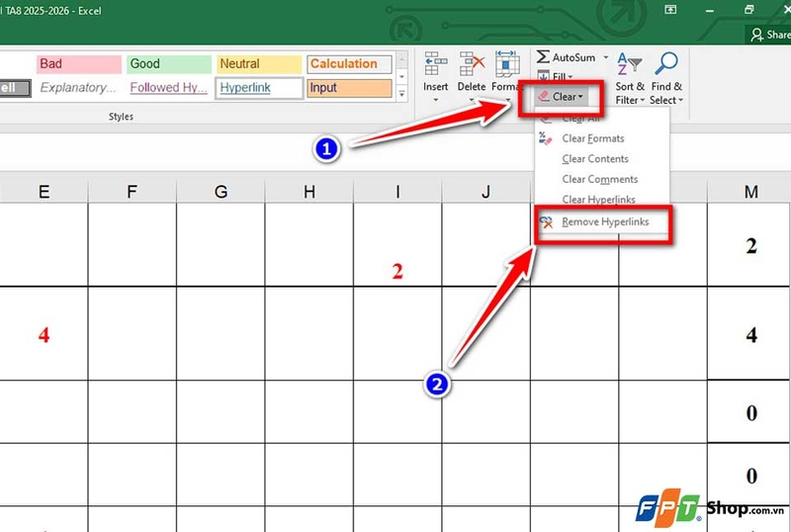Choose Remove Hyperlinks menu item
The image size is (791, 532).
tap(602, 222)
